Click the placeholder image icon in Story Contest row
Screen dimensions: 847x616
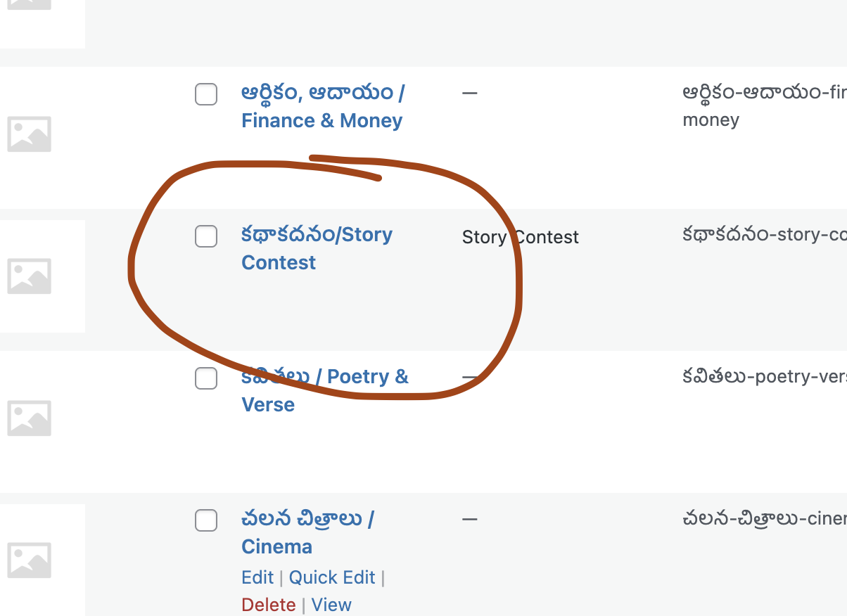pyautogui.click(x=29, y=276)
